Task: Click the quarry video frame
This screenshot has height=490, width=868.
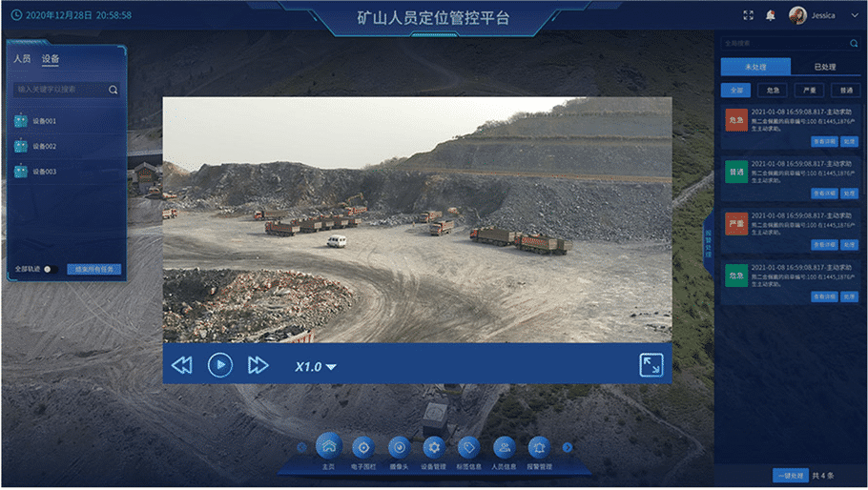Action: pos(418,219)
